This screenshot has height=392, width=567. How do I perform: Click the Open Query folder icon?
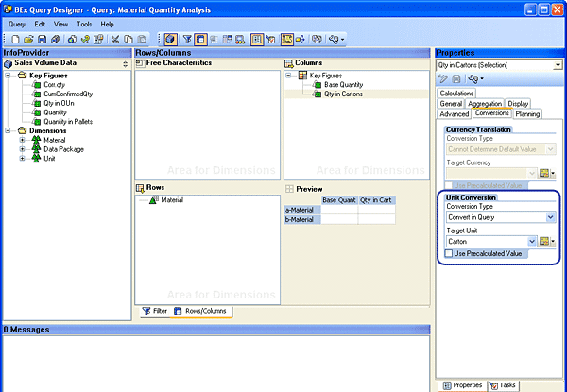coord(29,40)
